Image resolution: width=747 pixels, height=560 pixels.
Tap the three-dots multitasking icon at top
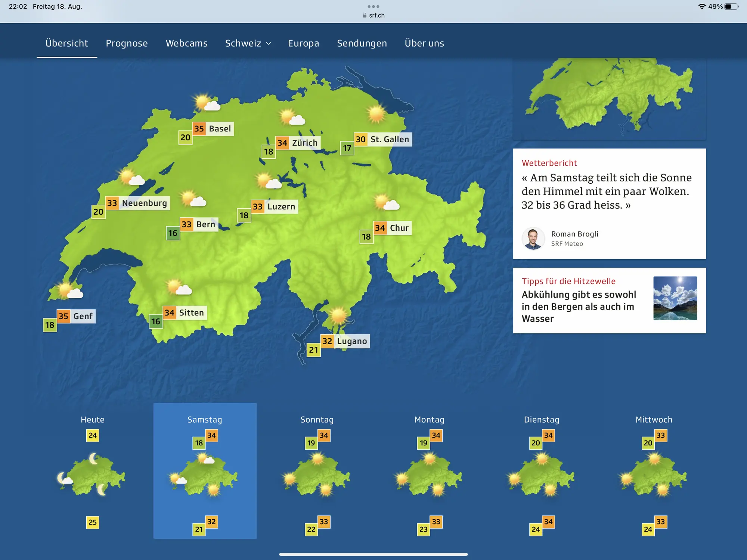pos(373,6)
